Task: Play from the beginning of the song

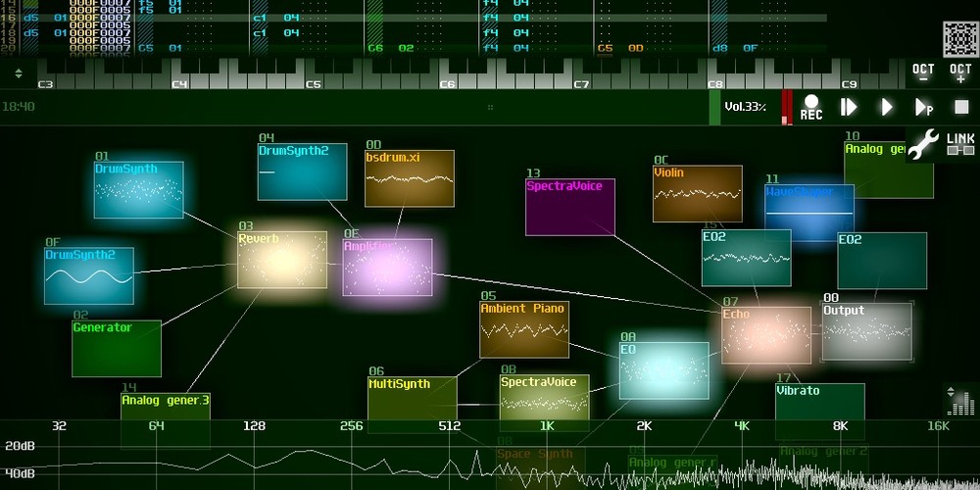Action: click(849, 107)
